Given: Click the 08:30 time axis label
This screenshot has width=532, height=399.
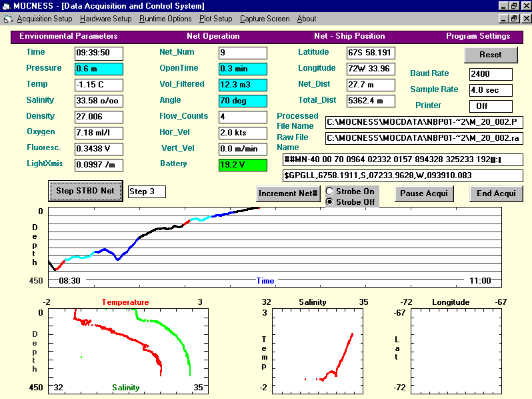Looking at the screenshot, I should [69, 281].
